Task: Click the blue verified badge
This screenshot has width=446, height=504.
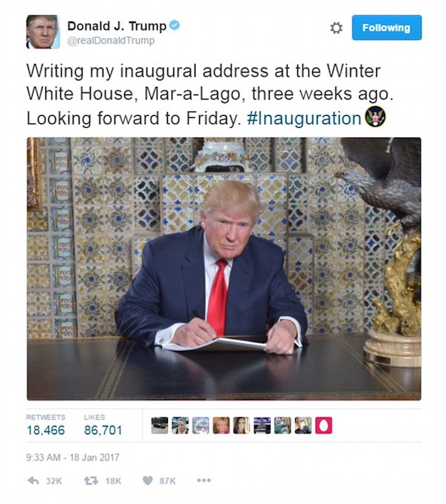Action: 175,25
